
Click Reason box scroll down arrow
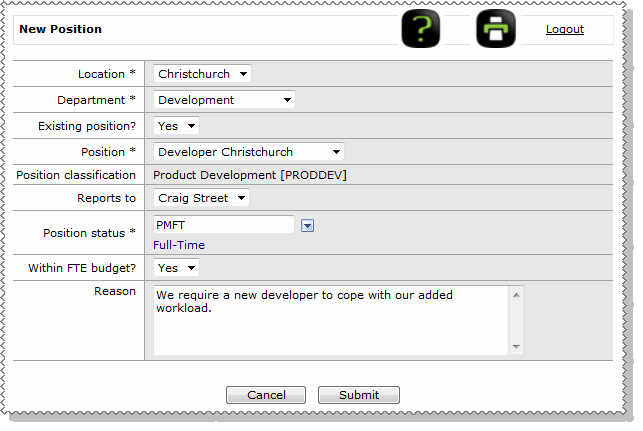516,347
